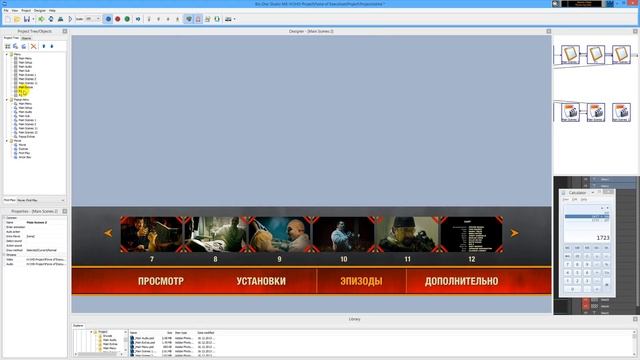Open the File menu

[x=6, y=10]
